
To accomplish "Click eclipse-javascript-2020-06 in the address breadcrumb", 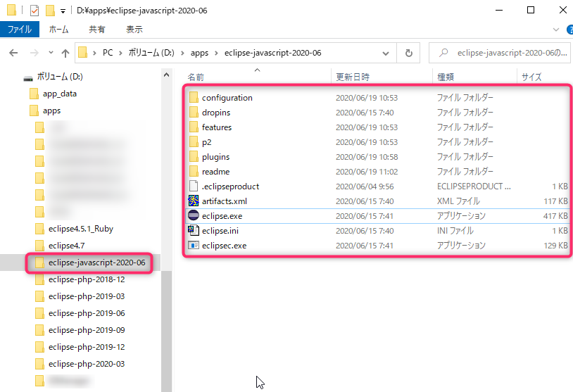I will click(x=273, y=53).
